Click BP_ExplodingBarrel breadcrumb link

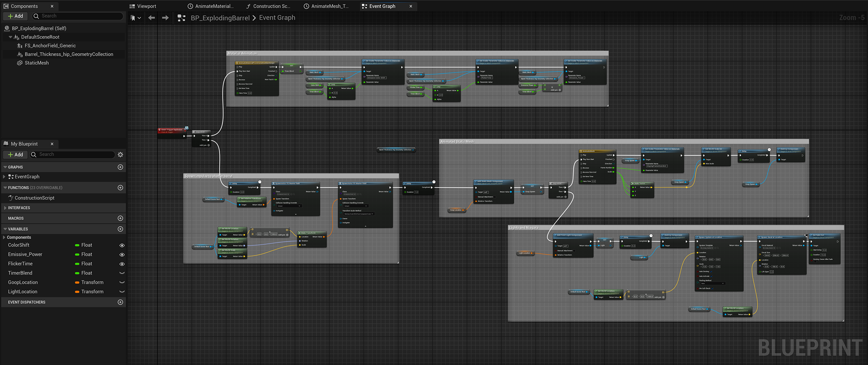(220, 18)
